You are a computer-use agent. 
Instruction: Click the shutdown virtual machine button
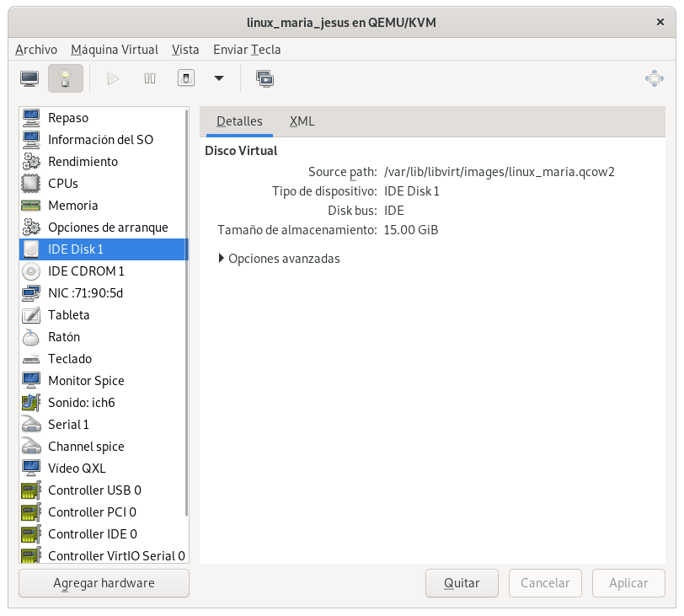point(186,78)
